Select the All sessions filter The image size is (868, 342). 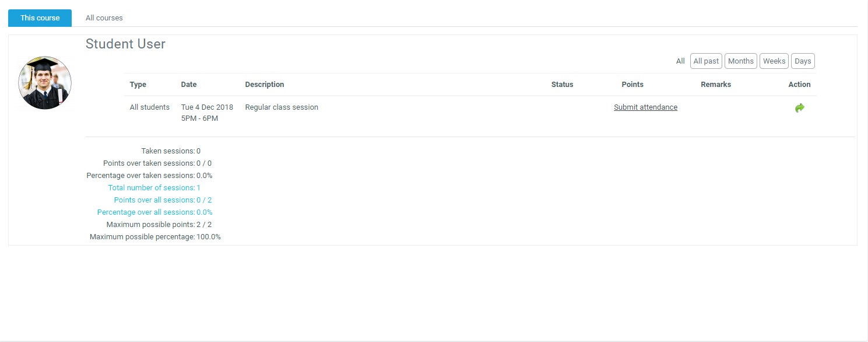coord(680,61)
